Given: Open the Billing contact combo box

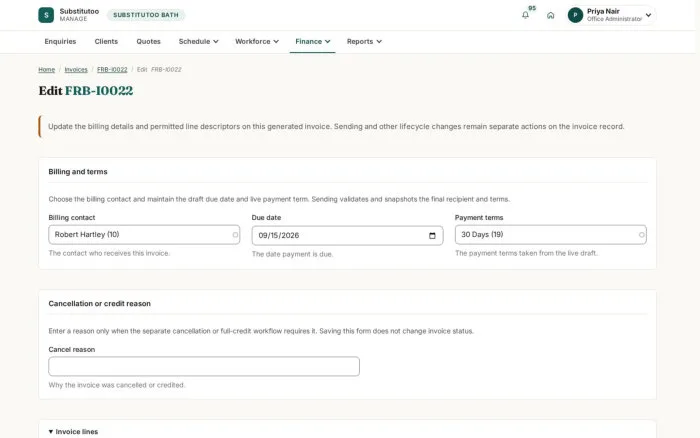Looking at the screenshot, I should pos(144,235).
